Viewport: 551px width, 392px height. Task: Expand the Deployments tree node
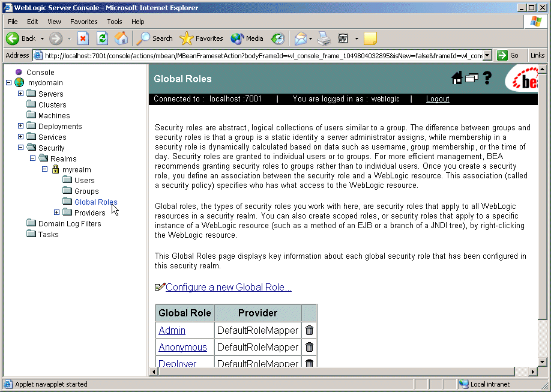[x=21, y=126]
